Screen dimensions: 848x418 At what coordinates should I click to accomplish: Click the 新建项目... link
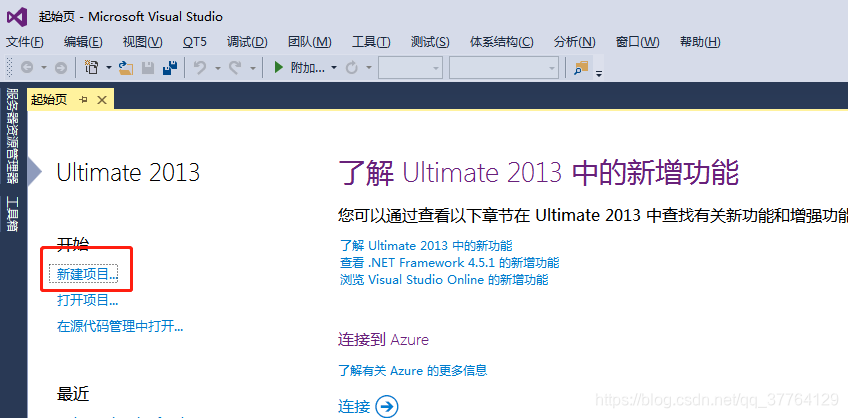[x=88, y=274]
